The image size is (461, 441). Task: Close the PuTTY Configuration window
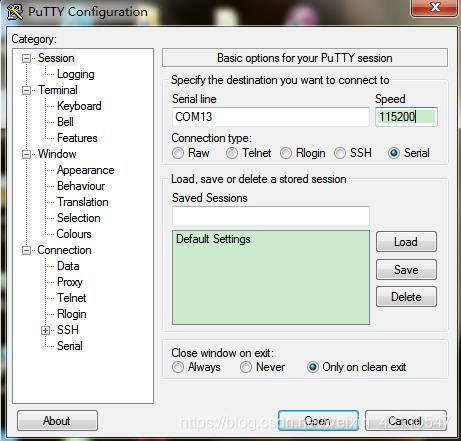(x=435, y=7)
